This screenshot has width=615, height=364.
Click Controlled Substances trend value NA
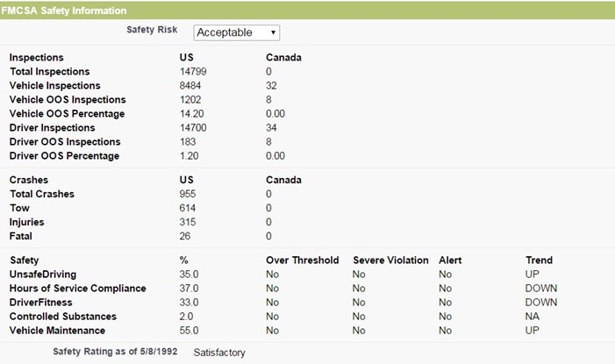pyautogui.click(x=533, y=317)
